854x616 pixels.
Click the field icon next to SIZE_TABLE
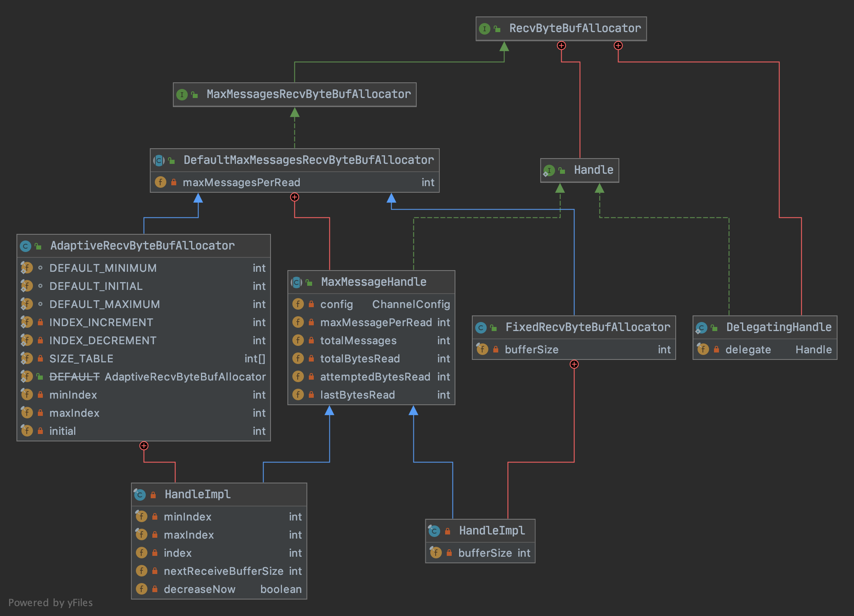27,359
